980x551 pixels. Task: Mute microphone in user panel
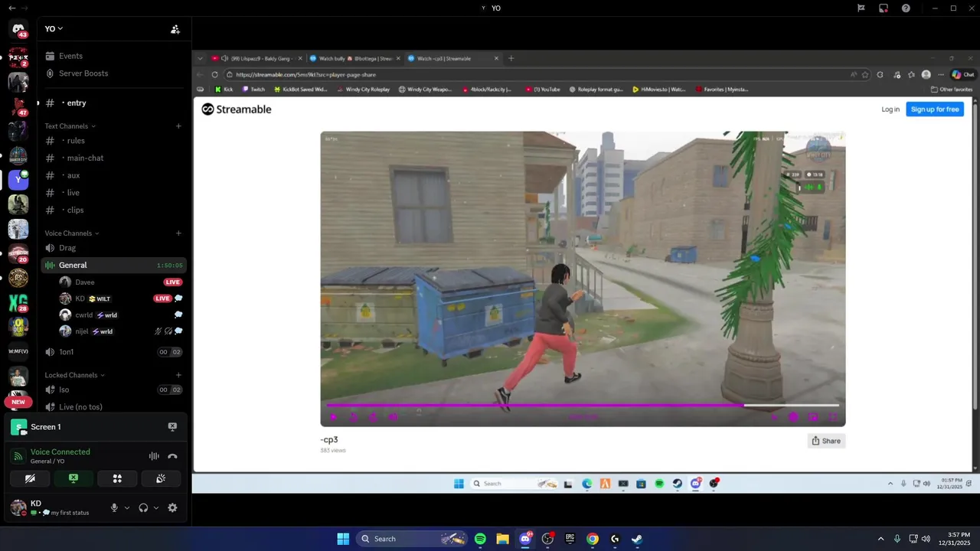point(114,507)
